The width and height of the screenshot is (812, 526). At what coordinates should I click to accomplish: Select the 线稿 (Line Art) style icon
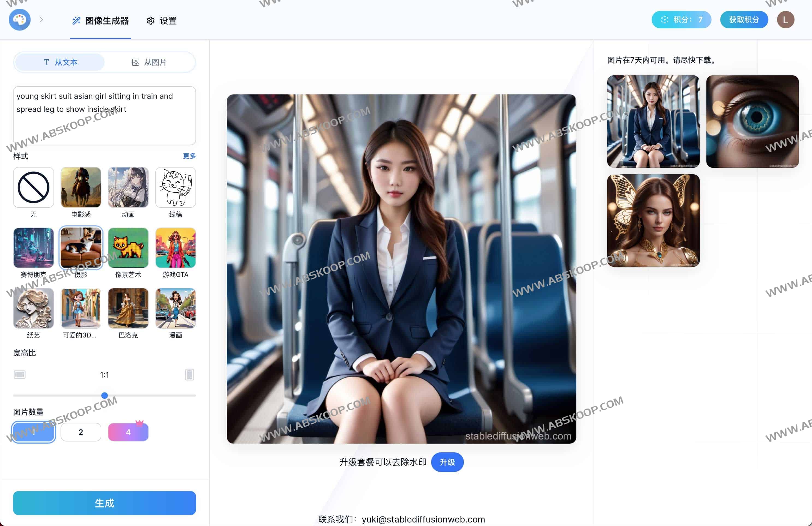[x=174, y=187]
